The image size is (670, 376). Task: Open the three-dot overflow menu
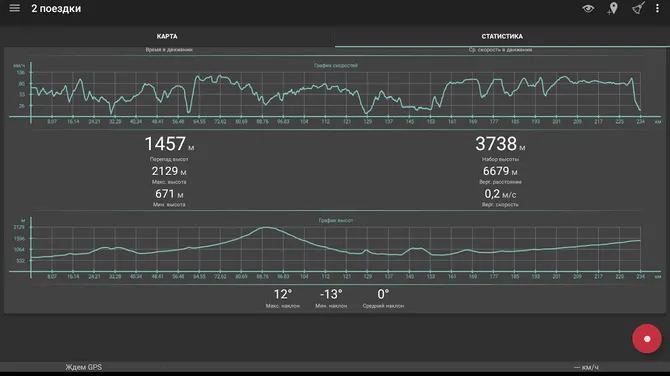tap(657, 8)
